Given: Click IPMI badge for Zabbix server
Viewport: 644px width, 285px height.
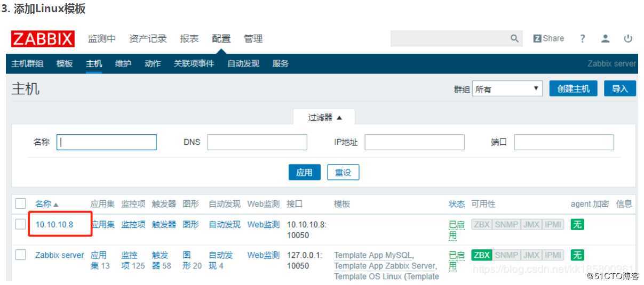Looking at the screenshot, I should (x=553, y=255).
